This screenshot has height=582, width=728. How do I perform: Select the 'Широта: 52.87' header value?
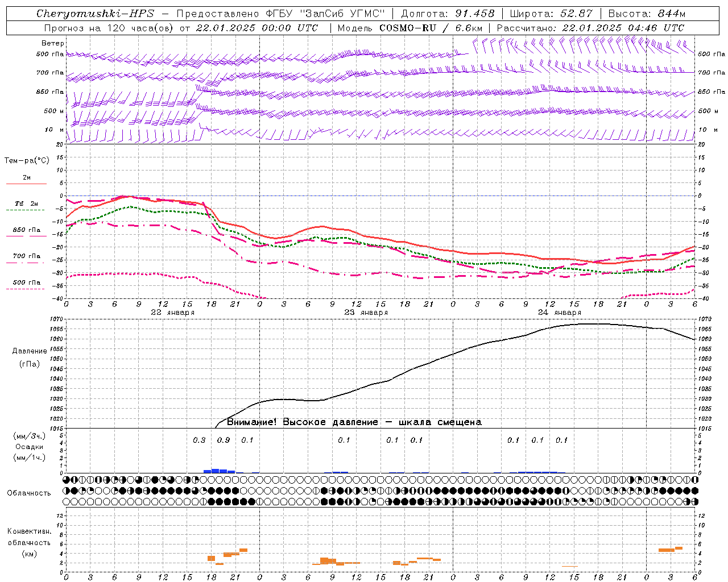click(551, 14)
